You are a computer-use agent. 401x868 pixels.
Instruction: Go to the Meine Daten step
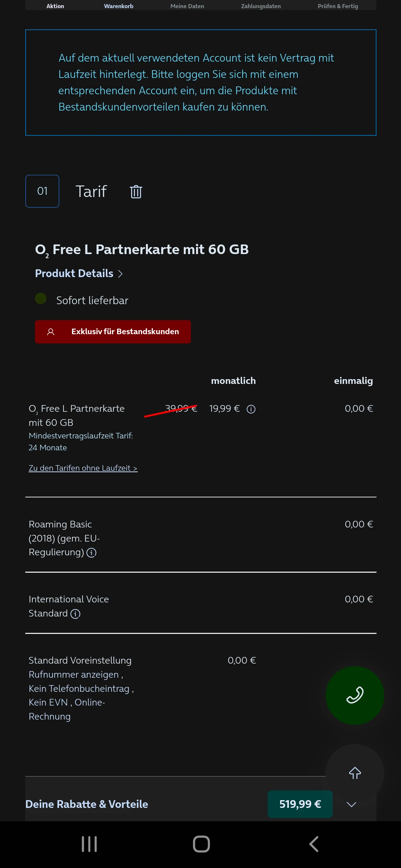187,6
